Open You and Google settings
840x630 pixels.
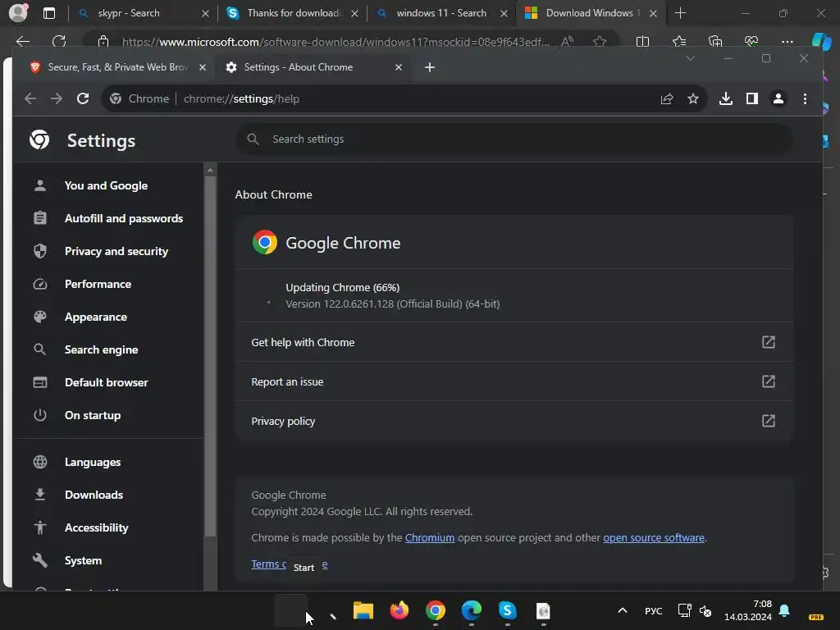pos(106,185)
